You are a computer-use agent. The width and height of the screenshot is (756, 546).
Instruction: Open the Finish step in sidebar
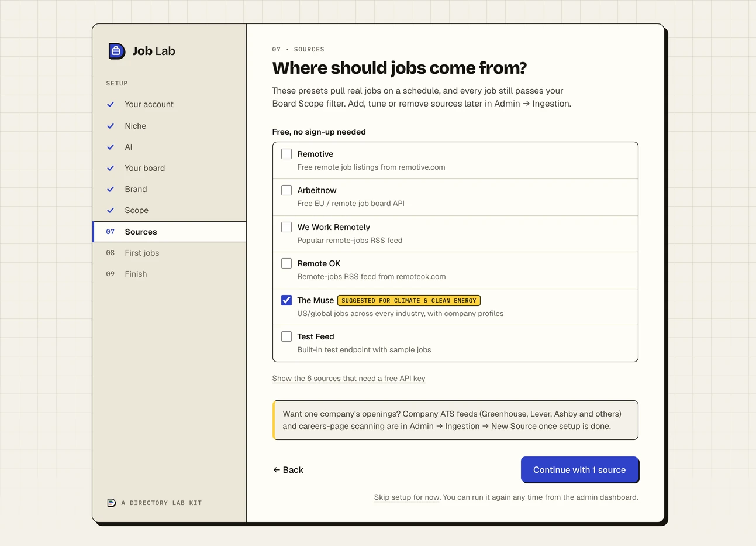170,274
